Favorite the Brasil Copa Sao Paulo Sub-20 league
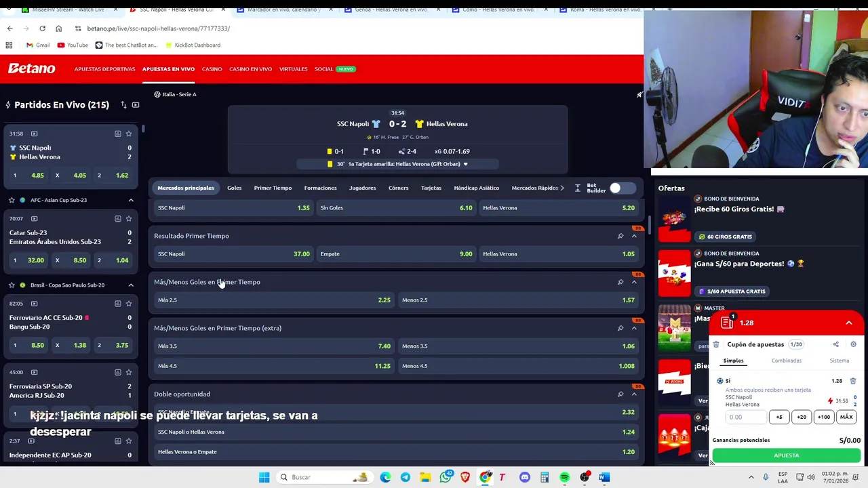 [x=12, y=285]
